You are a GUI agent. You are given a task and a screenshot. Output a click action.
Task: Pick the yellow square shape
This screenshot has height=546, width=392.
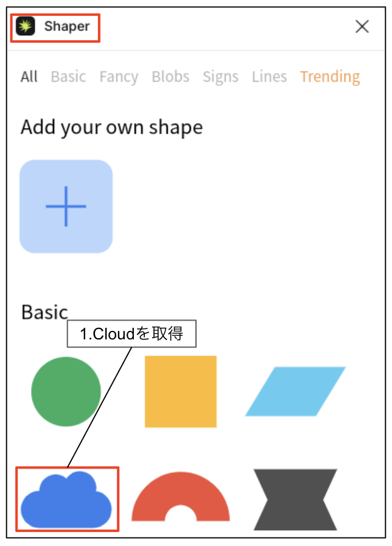tap(181, 392)
